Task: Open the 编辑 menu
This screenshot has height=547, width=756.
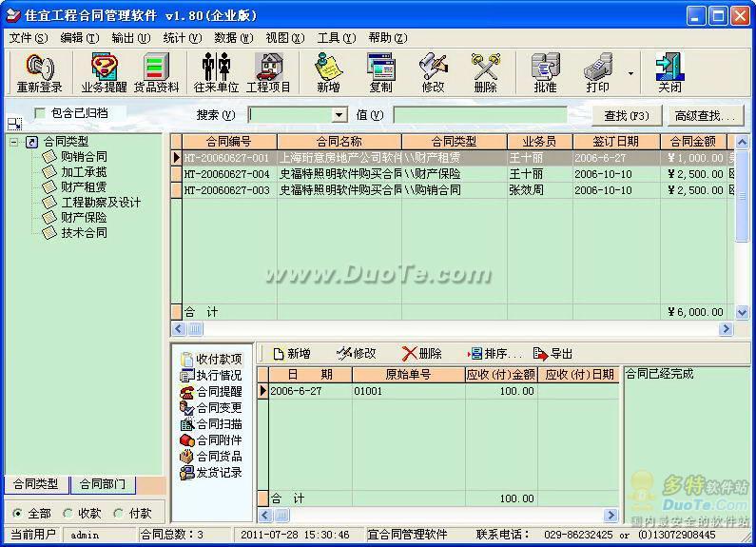Action: tap(80, 38)
